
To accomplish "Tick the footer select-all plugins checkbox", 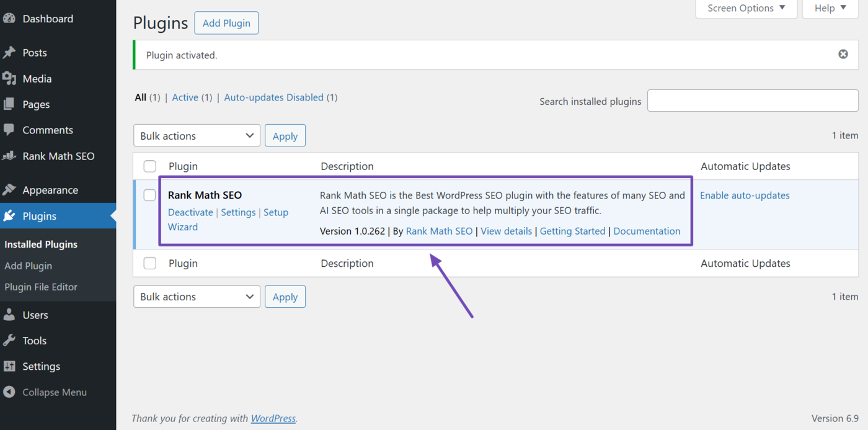I will coord(150,263).
